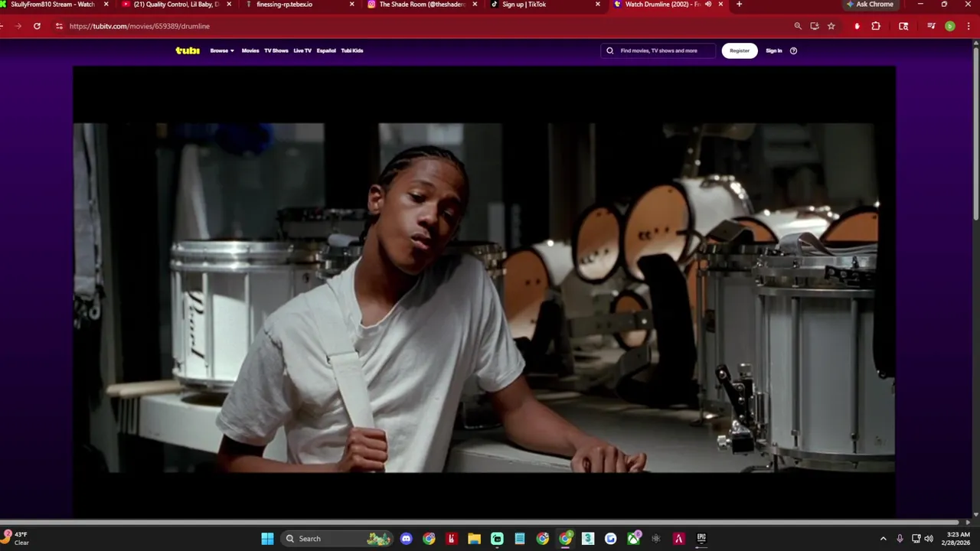Open the TV Shows section
980x551 pixels.
276,51
